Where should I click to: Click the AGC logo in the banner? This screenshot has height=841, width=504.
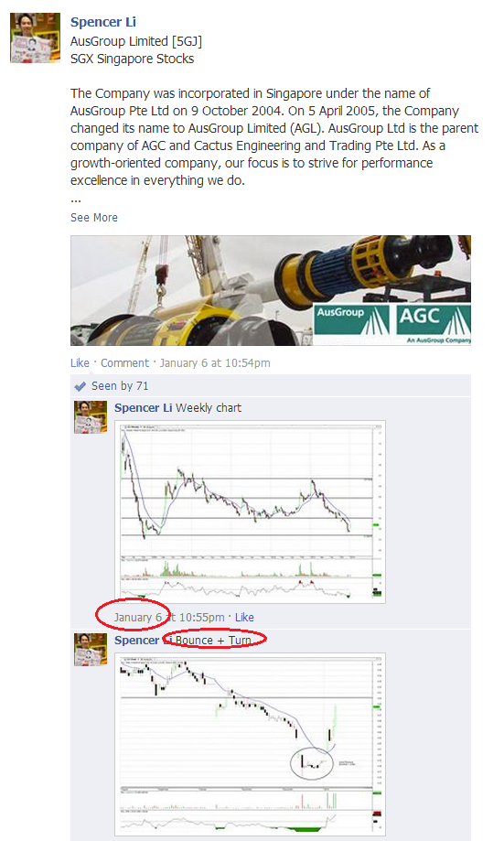434,320
